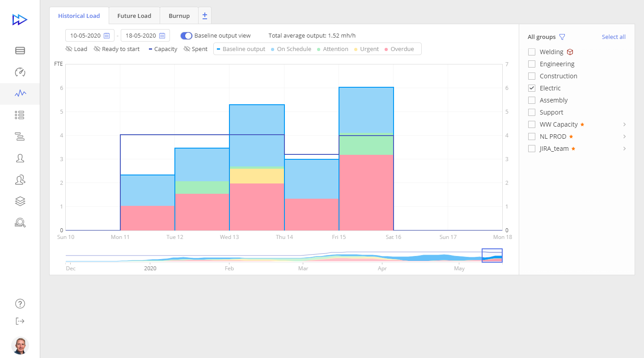
Task: Check the Welding group checkbox
Action: coord(532,52)
